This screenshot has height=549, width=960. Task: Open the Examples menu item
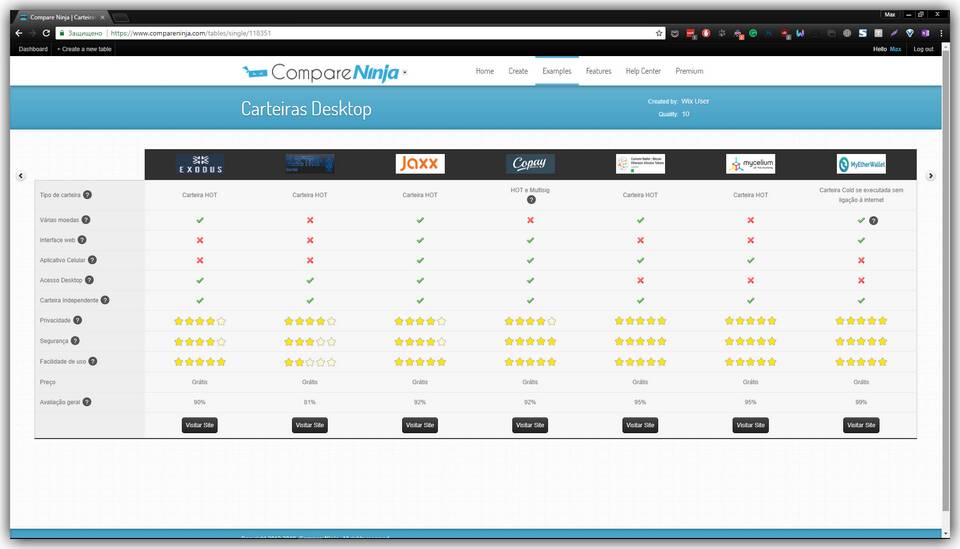pos(557,71)
